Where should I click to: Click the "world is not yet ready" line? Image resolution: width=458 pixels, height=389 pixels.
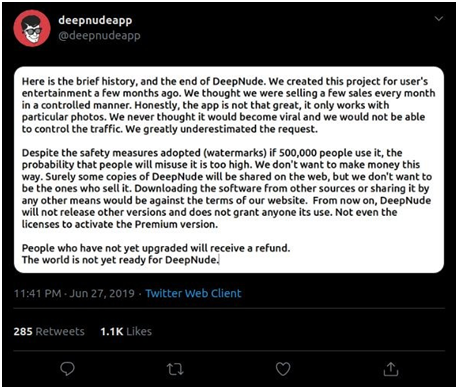coord(120,260)
